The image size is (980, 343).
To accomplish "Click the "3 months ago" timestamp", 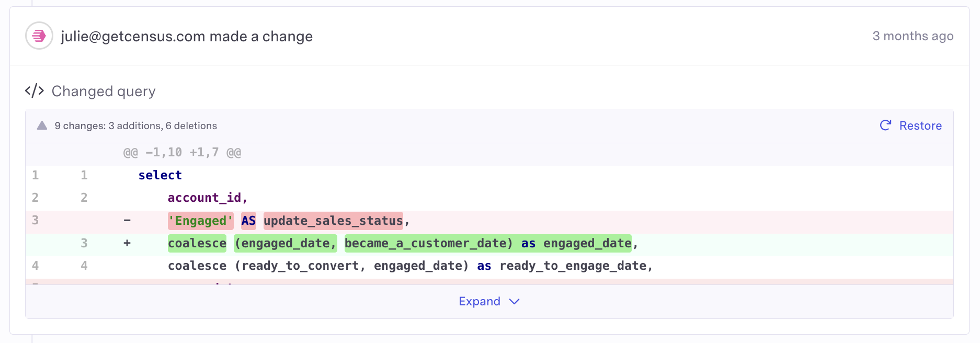I will tap(913, 36).
